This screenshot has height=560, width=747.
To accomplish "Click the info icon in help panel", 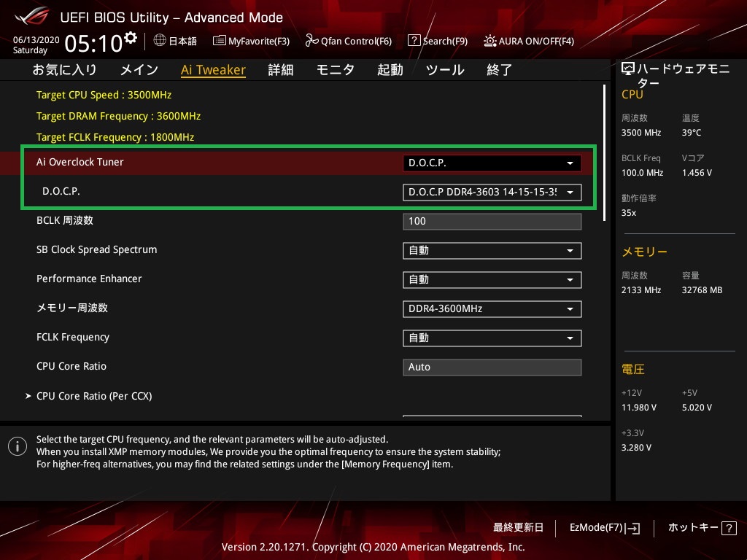I will pos(18,446).
